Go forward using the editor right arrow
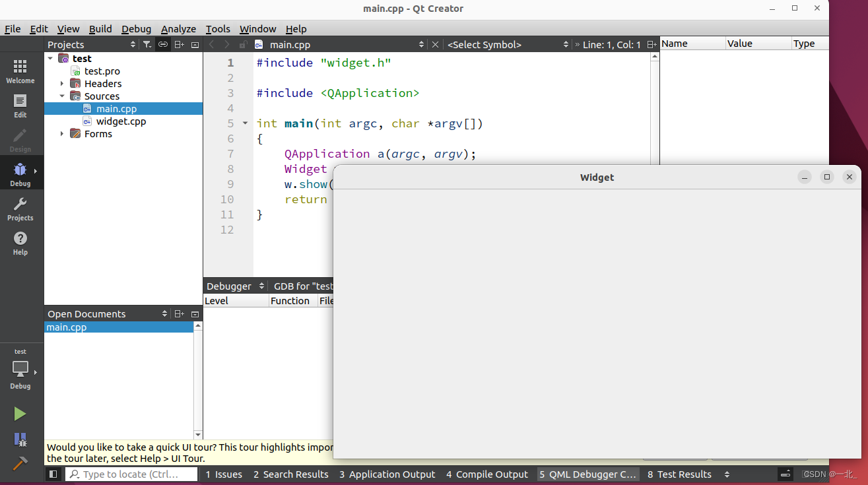The width and height of the screenshot is (868, 485). (x=227, y=44)
